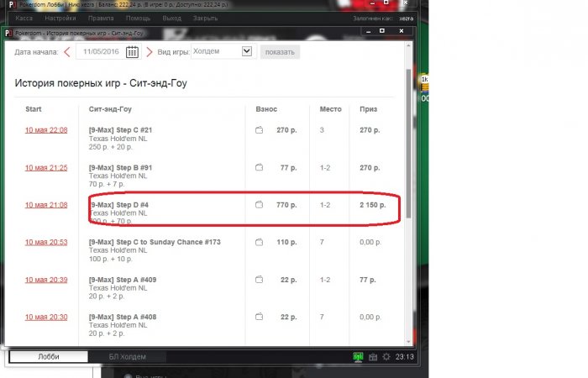Image resolution: width=588 pixels, height=378 pixels.
Task: Click the clock showing 23:13
Action: coord(404,357)
